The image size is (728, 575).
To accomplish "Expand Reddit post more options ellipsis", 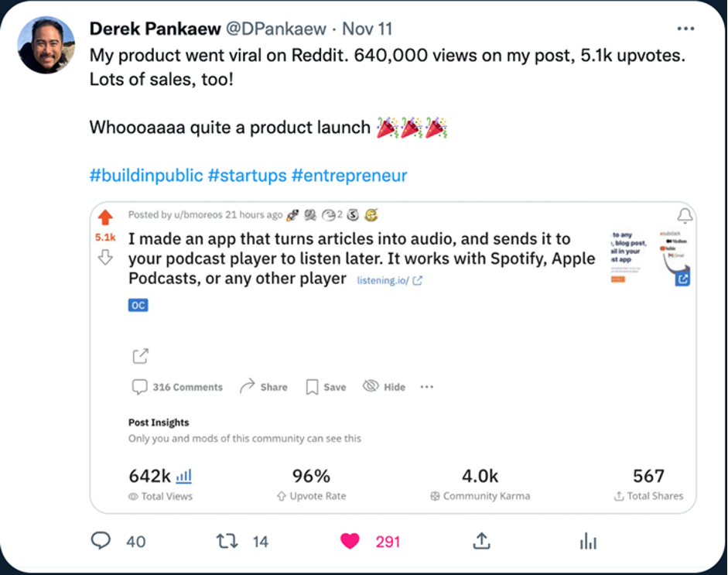I will pos(426,387).
